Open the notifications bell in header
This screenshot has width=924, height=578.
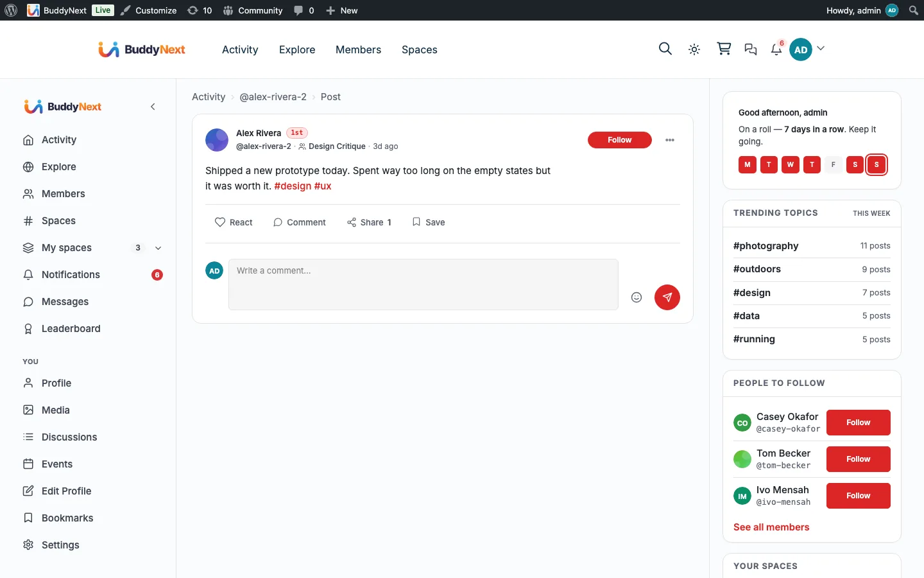pyautogui.click(x=776, y=49)
